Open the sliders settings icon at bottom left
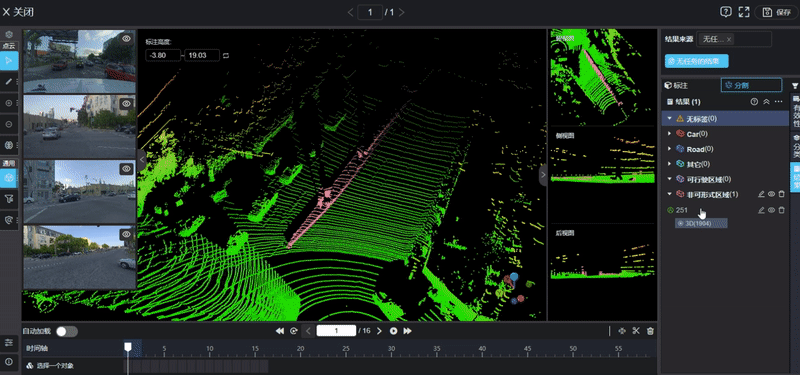 (9, 342)
